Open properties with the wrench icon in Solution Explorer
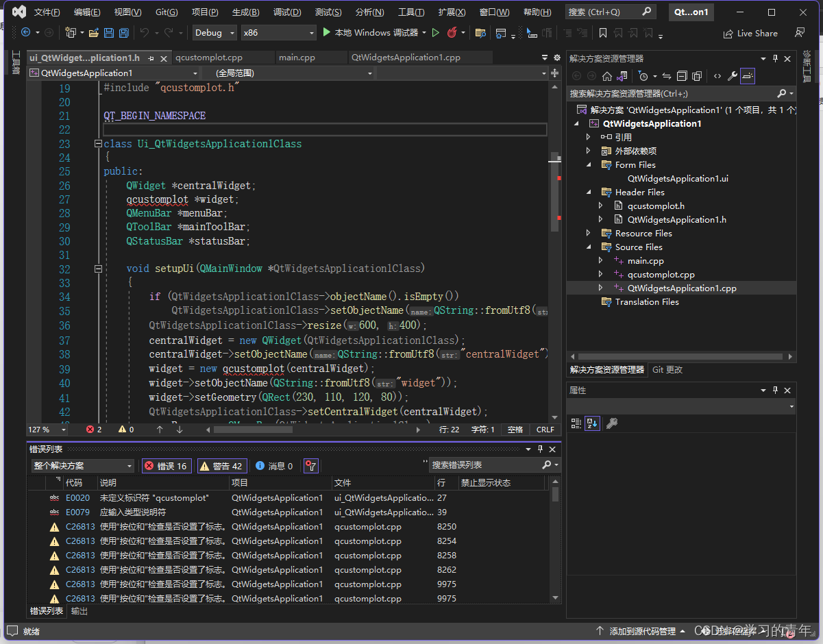The height and width of the screenshot is (644, 823). [733, 76]
